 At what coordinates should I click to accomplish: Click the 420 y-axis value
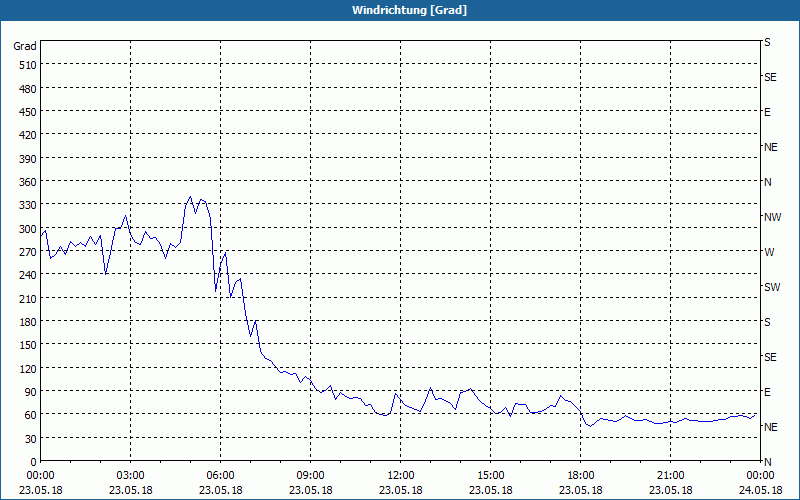[x=28, y=135]
